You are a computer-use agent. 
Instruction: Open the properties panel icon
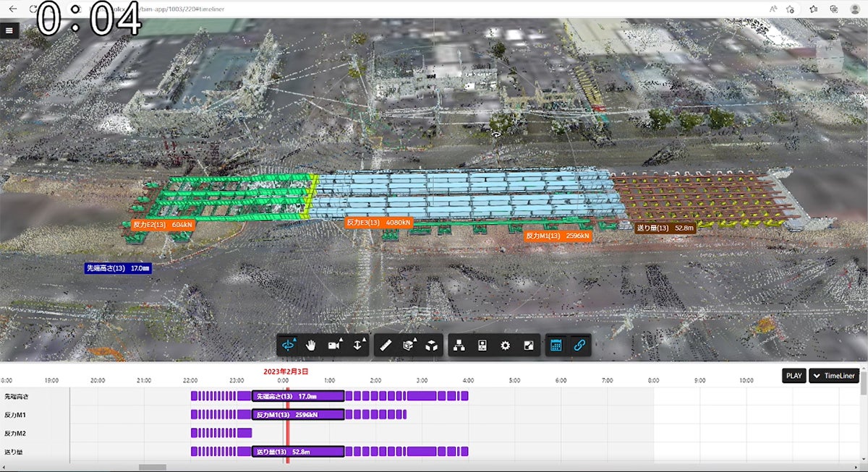click(x=482, y=346)
